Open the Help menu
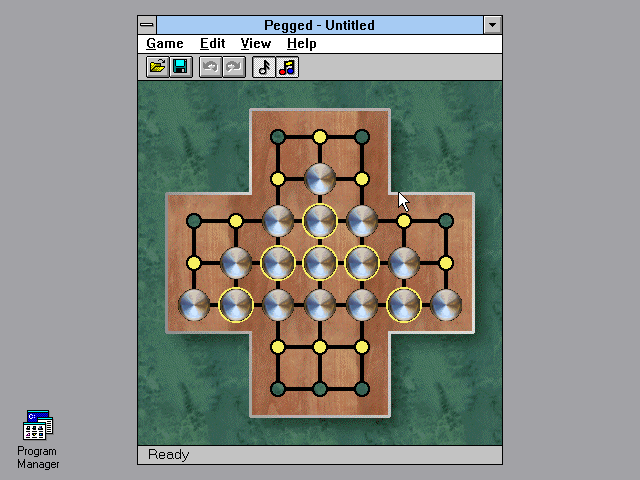The height and width of the screenshot is (480, 640). pyautogui.click(x=301, y=43)
